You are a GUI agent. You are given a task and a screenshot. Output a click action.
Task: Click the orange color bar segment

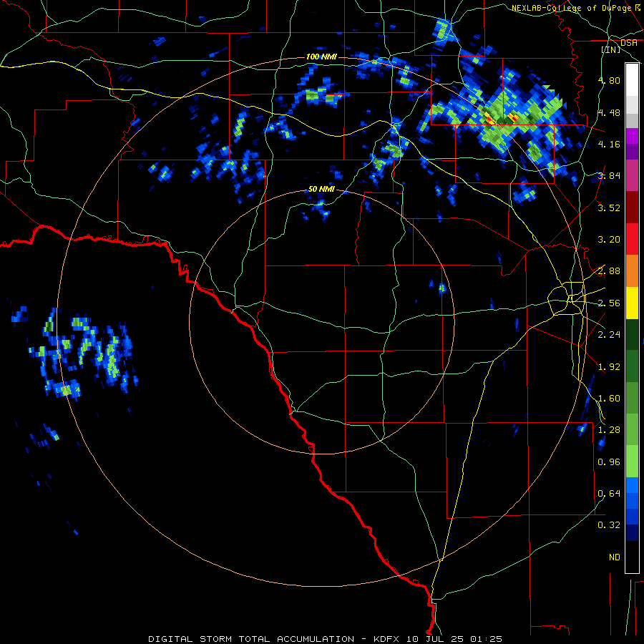pyautogui.click(x=632, y=271)
